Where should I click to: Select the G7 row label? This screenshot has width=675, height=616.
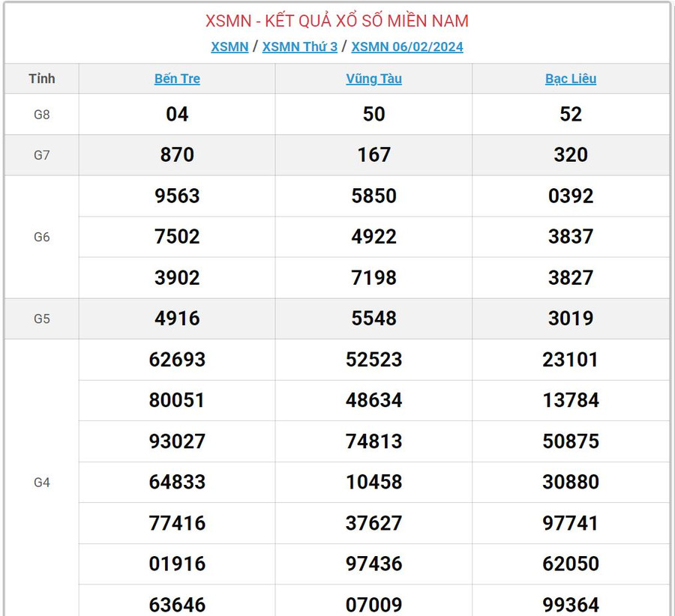point(42,155)
